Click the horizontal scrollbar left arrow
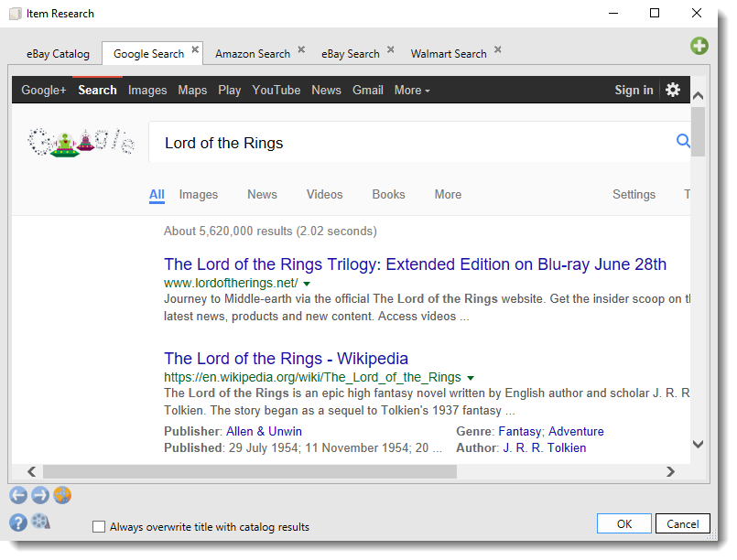Viewport: 737px width, 560px height. pyautogui.click(x=31, y=471)
